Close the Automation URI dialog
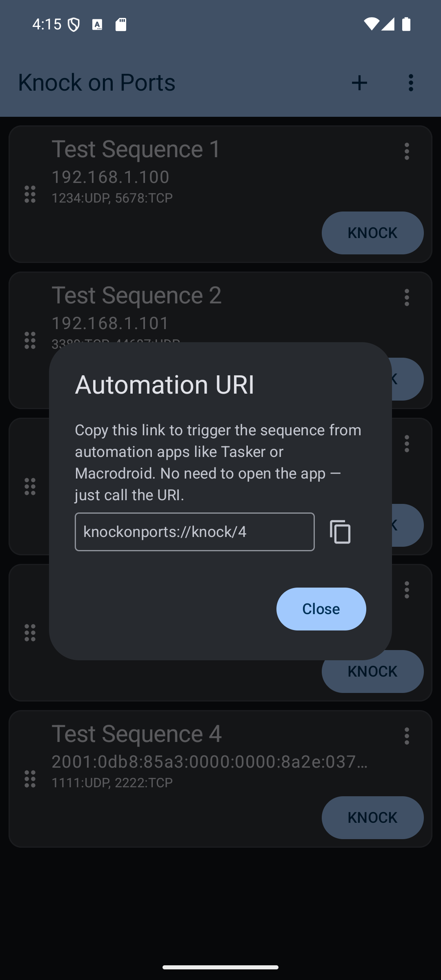This screenshot has height=980, width=441. 321,609
